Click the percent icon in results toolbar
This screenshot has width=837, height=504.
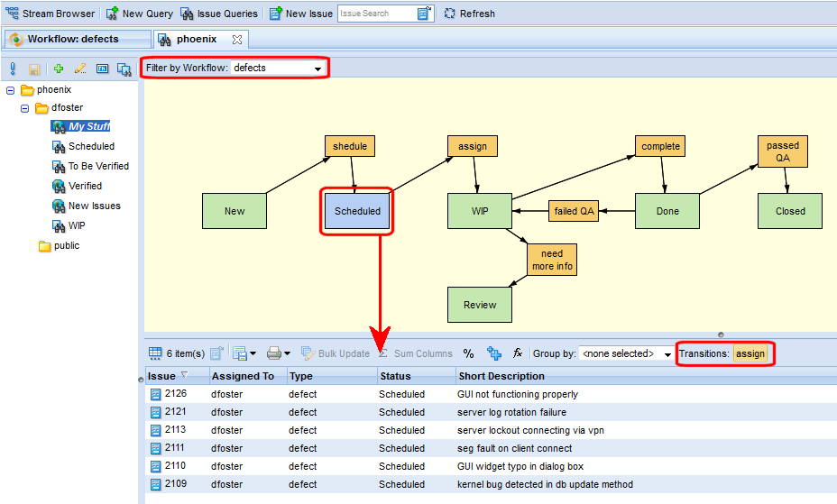tap(468, 353)
